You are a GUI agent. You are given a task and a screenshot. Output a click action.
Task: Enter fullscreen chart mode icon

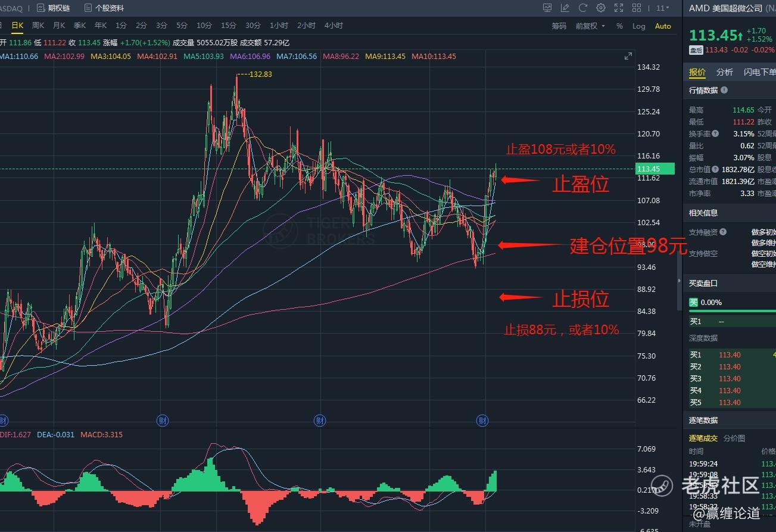619,8
